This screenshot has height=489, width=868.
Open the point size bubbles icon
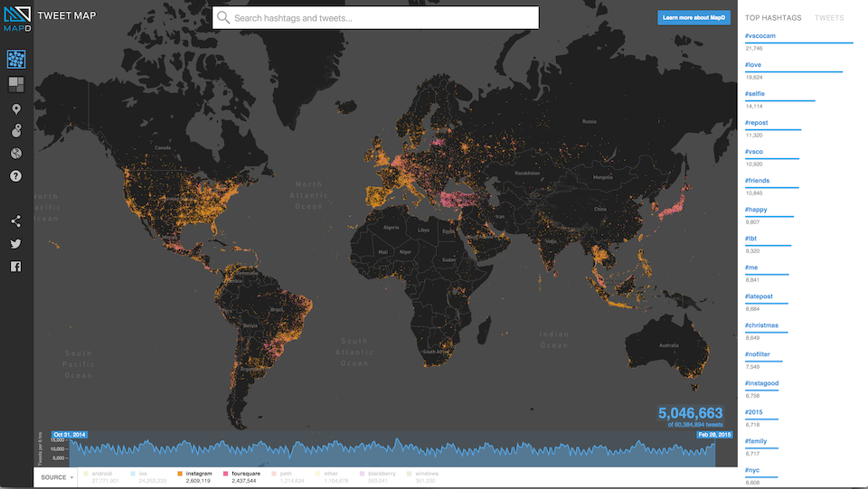(16, 130)
